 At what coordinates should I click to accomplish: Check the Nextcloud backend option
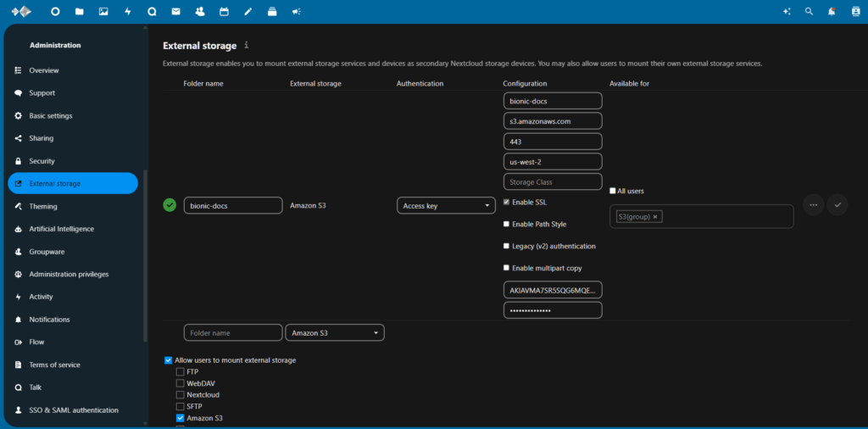(x=180, y=395)
